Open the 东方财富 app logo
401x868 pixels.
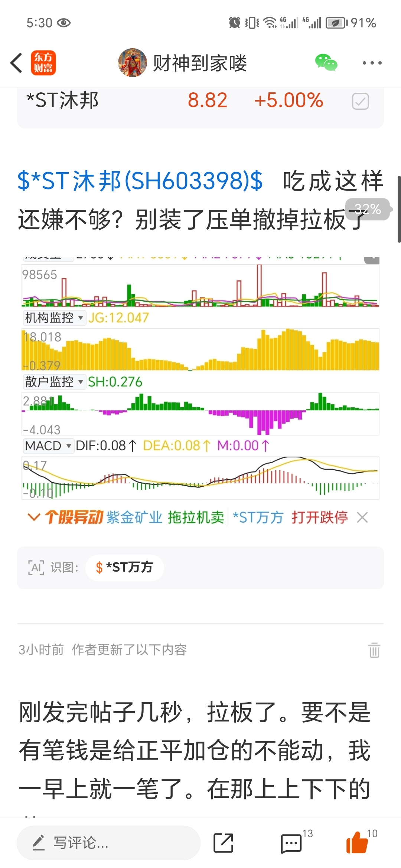(x=43, y=63)
